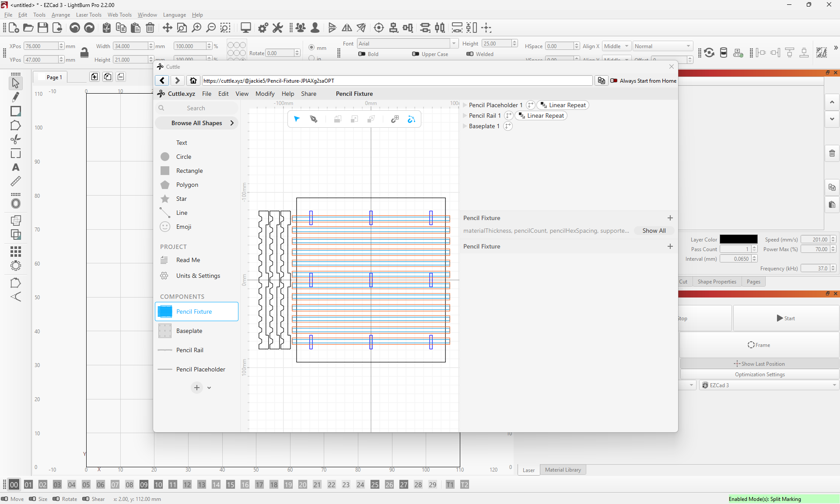Image resolution: width=840 pixels, height=504 pixels.
Task: Open Cuttle's Modify menu
Action: point(265,94)
